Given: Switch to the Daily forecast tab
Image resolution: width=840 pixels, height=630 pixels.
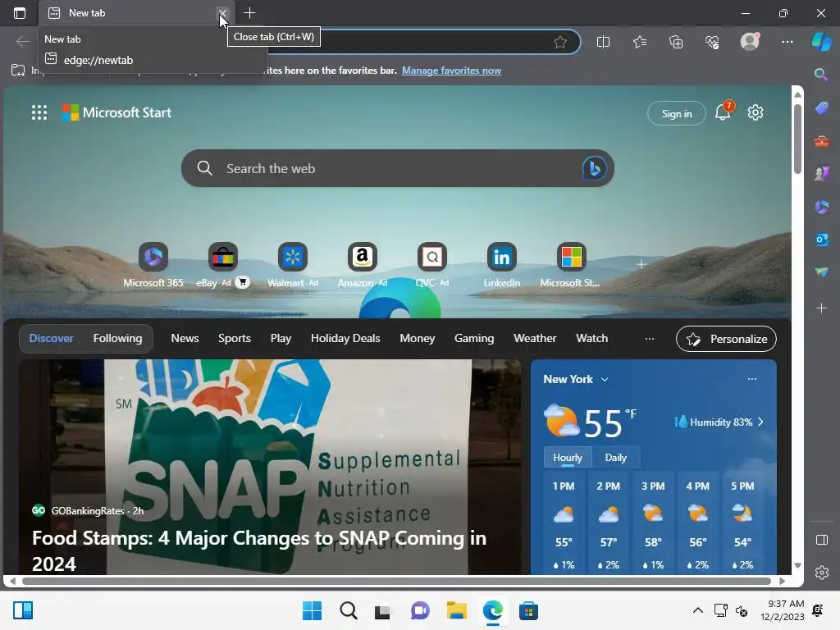Looking at the screenshot, I should (615, 458).
